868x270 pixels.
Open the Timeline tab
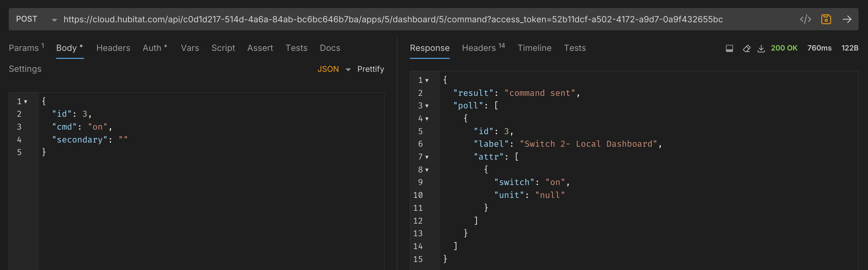pyautogui.click(x=534, y=48)
